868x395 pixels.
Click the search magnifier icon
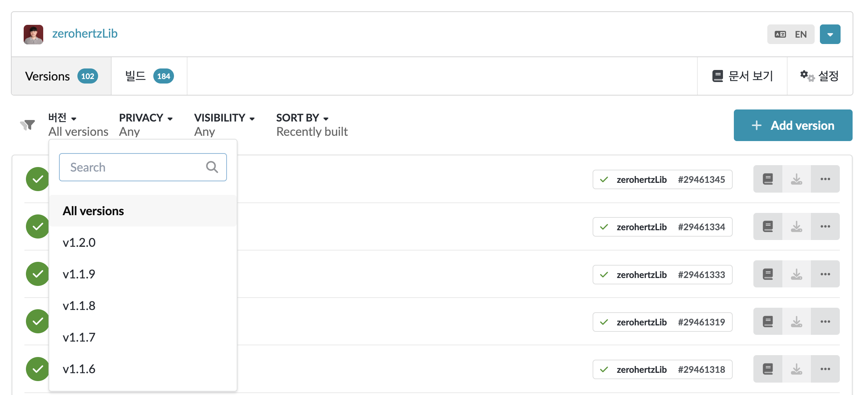[x=212, y=167]
